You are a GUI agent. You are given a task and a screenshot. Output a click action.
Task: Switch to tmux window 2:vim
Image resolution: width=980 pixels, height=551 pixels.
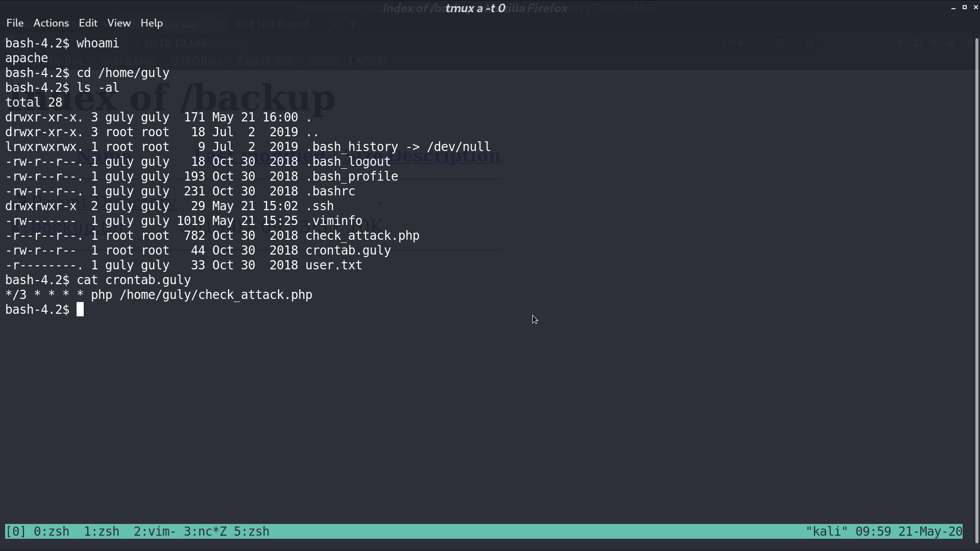tap(155, 532)
